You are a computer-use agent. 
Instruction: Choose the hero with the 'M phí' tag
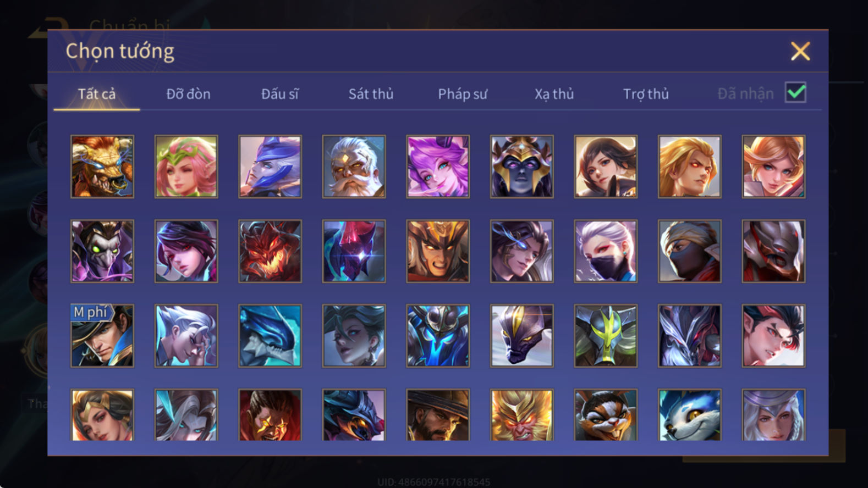coord(102,336)
